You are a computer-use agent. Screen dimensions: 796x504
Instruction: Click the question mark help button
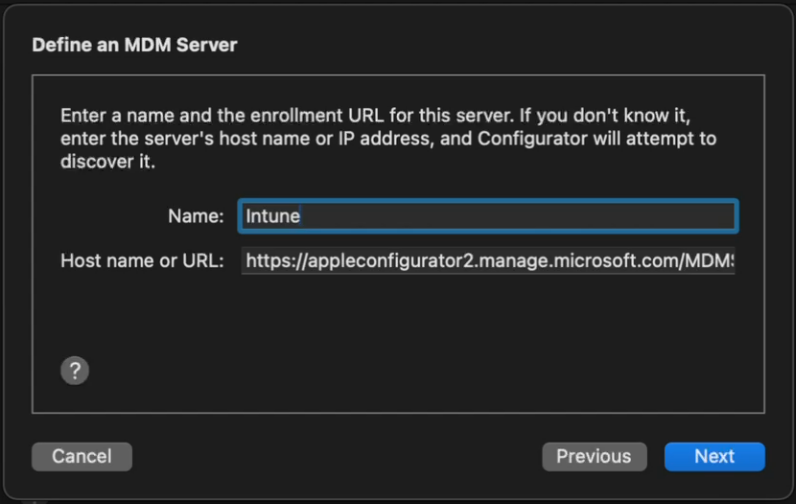(x=75, y=371)
